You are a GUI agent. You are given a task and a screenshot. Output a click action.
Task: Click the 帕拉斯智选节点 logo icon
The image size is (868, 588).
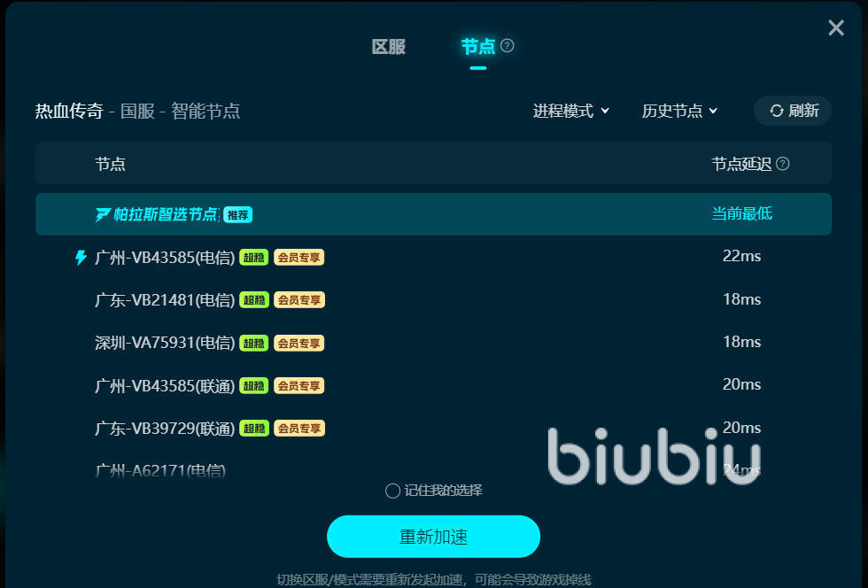pyautogui.click(x=103, y=214)
